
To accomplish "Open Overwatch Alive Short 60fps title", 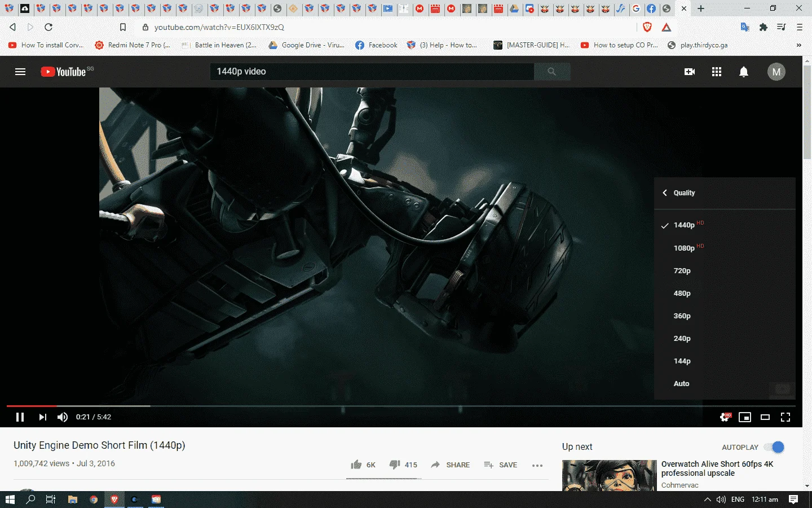I will pyautogui.click(x=717, y=468).
